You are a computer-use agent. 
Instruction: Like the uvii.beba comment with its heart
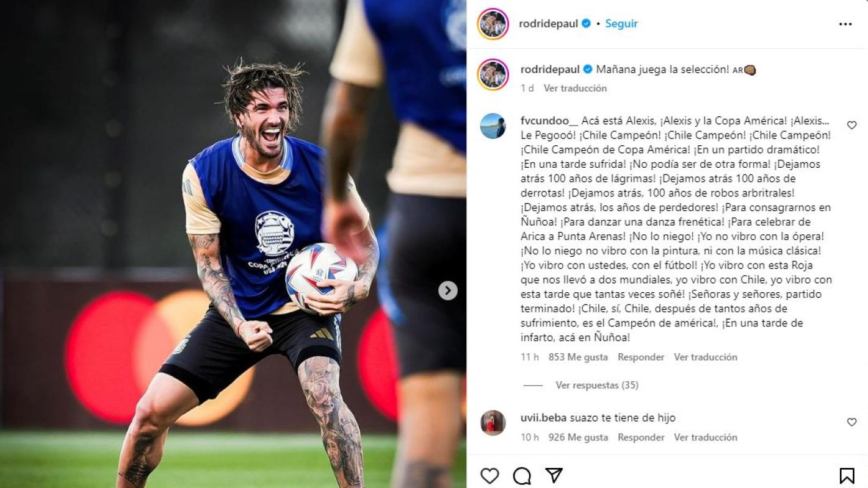(852, 422)
